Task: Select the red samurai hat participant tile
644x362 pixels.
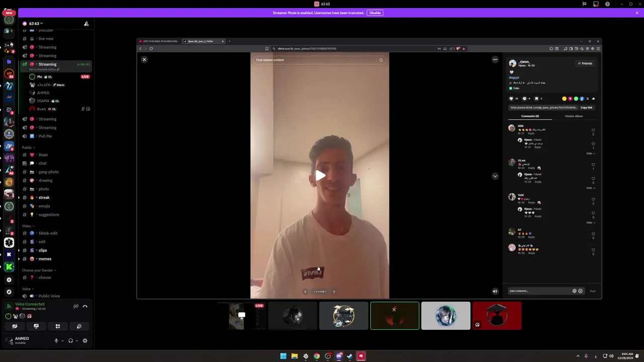Action: point(497,316)
